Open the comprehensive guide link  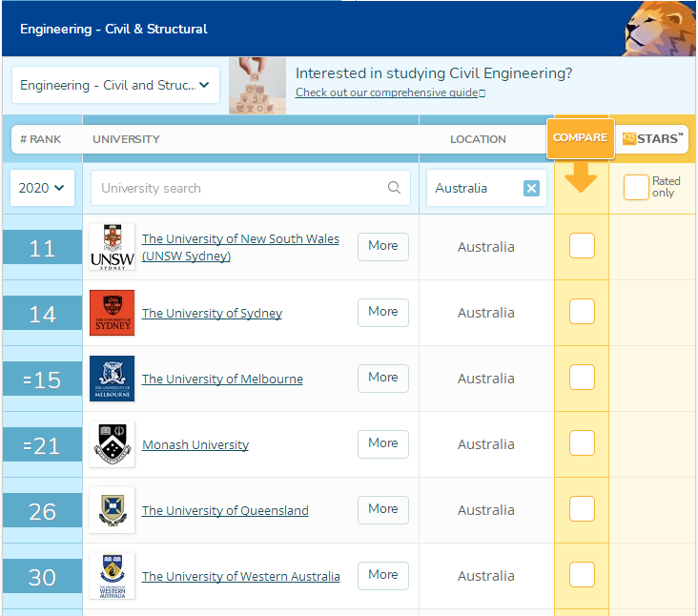point(390,92)
